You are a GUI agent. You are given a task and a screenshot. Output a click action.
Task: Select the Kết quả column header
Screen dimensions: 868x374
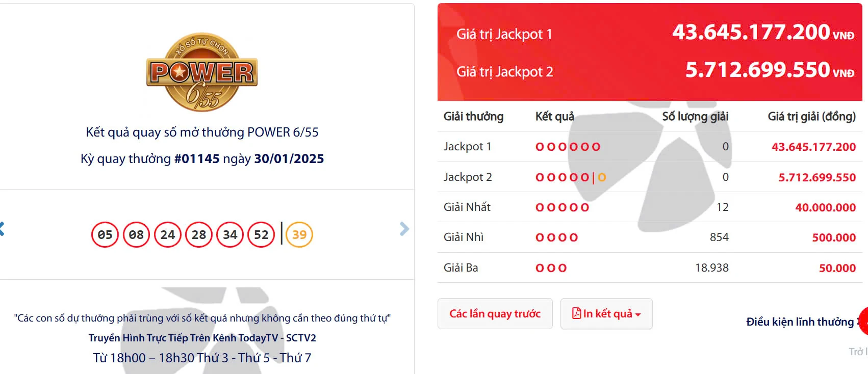(554, 116)
